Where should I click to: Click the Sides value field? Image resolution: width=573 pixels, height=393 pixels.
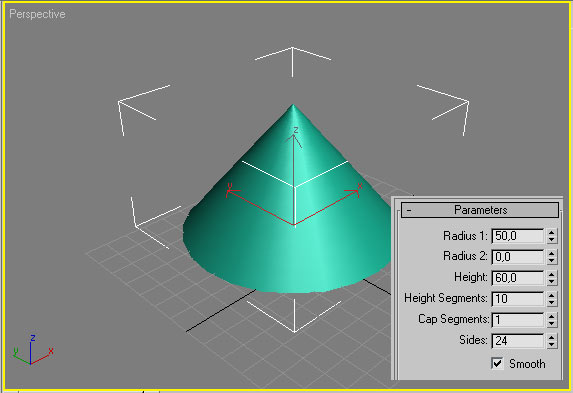(x=517, y=340)
